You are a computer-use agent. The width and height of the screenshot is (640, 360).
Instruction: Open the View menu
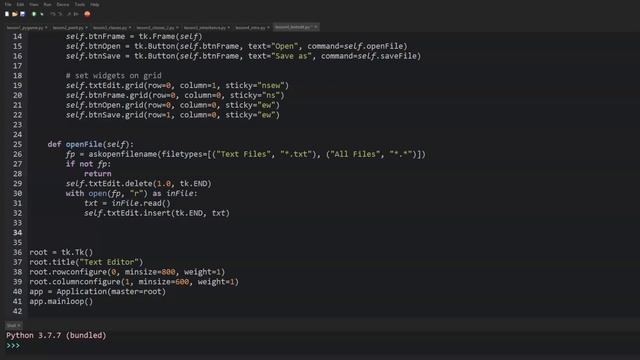[34, 4]
